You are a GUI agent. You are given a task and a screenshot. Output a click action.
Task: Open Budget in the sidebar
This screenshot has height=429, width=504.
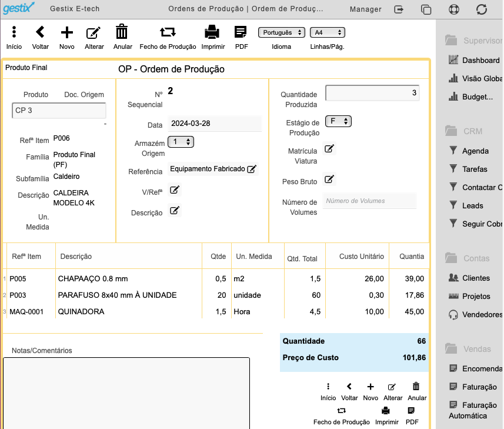coord(471,97)
